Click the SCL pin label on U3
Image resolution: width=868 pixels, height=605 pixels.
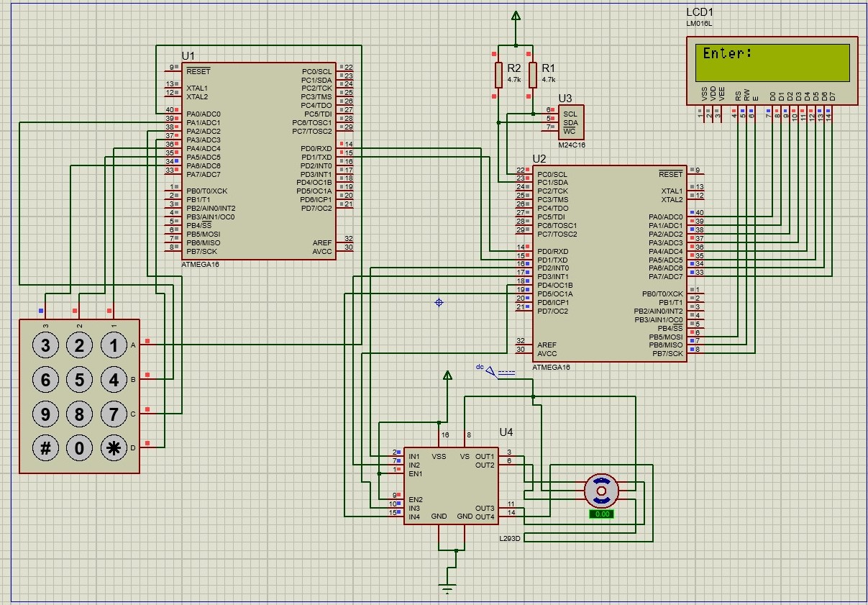click(x=570, y=114)
